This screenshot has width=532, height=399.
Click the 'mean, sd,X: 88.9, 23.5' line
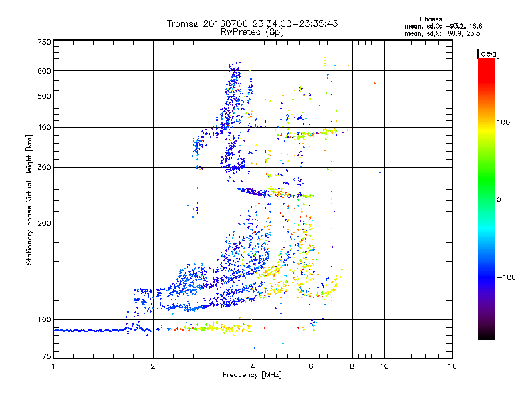point(442,33)
